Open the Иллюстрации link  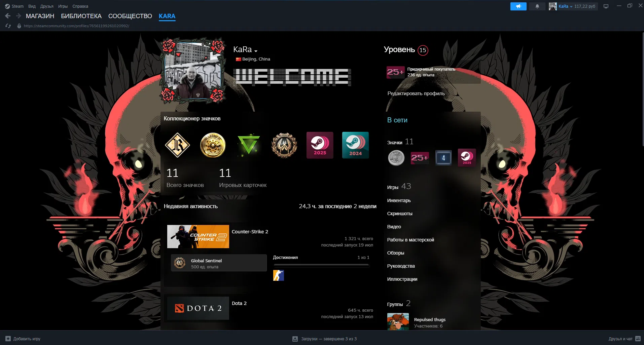click(402, 279)
